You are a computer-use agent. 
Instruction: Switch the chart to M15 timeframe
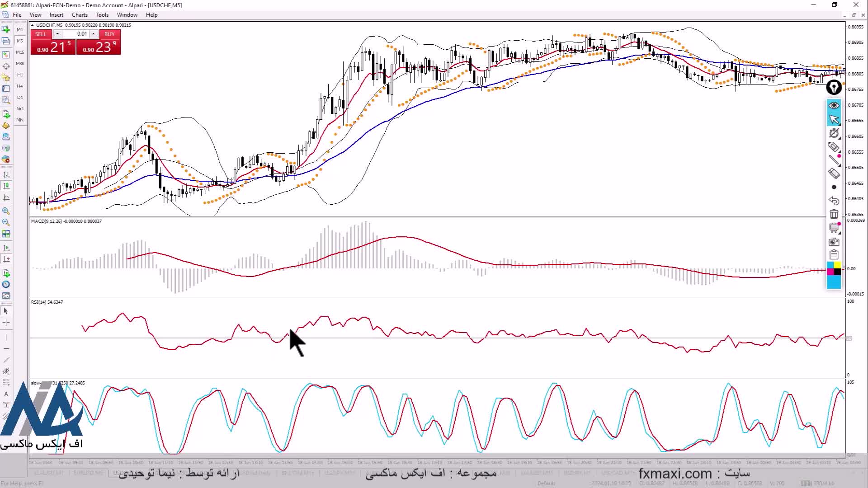(20, 52)
